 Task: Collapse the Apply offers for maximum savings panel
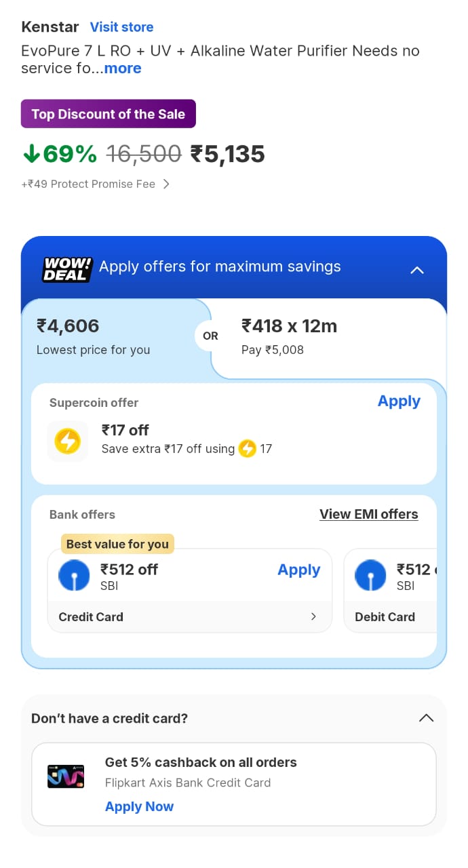pyautogui.click(x=417, y=269)
